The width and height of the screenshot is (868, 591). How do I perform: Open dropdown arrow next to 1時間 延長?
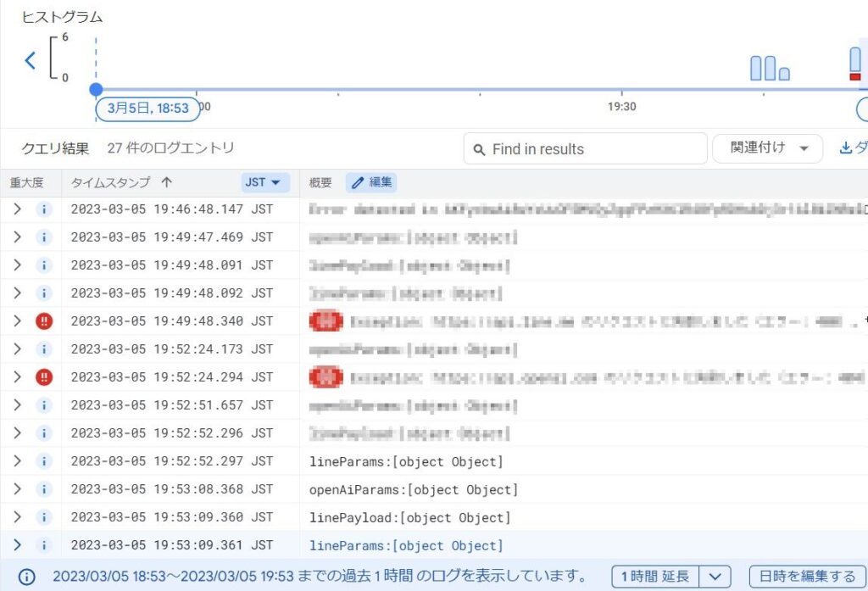point(715,577)
